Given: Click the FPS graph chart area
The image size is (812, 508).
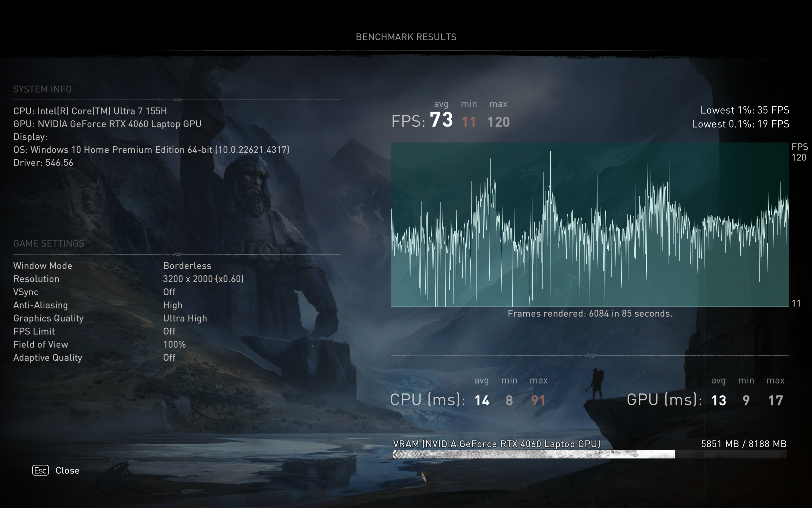Looking at the screenshot, I should click(x=590, y=225).
